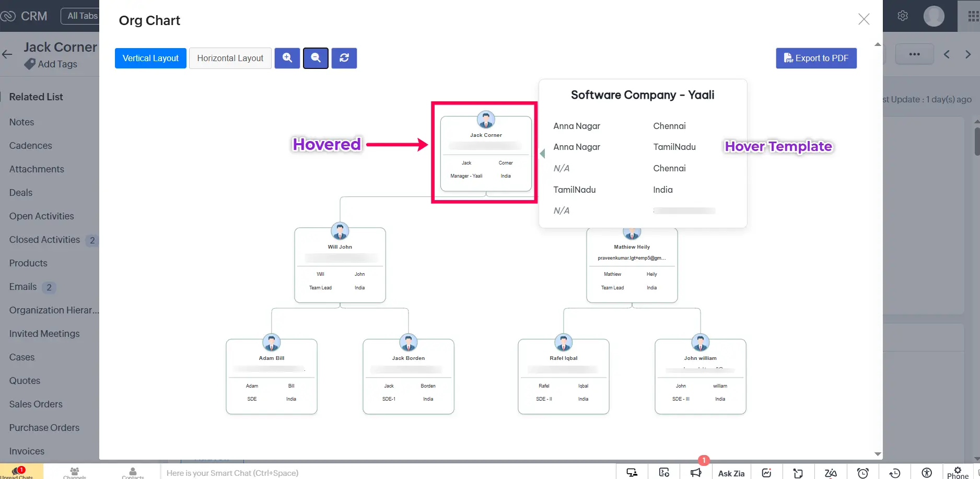Click the Add Tags icon
Screen dimensions: 980x479
[30, 64]
